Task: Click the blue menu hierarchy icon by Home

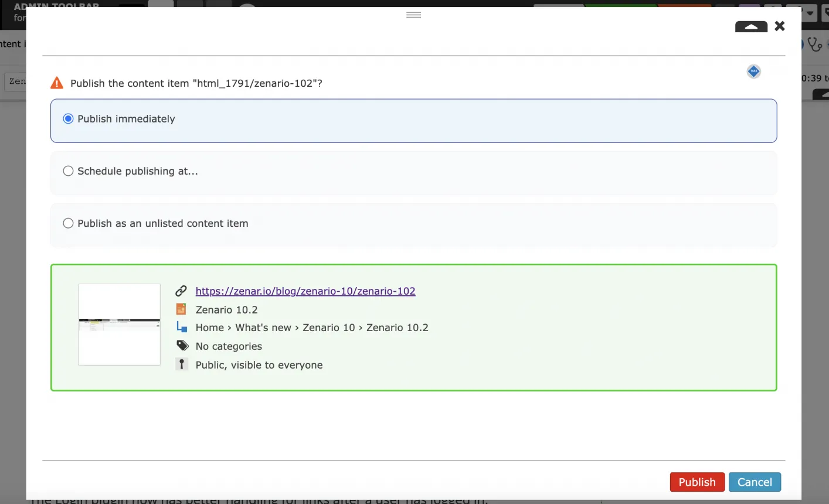Action: pyautogui.click(x=182, y=327)
